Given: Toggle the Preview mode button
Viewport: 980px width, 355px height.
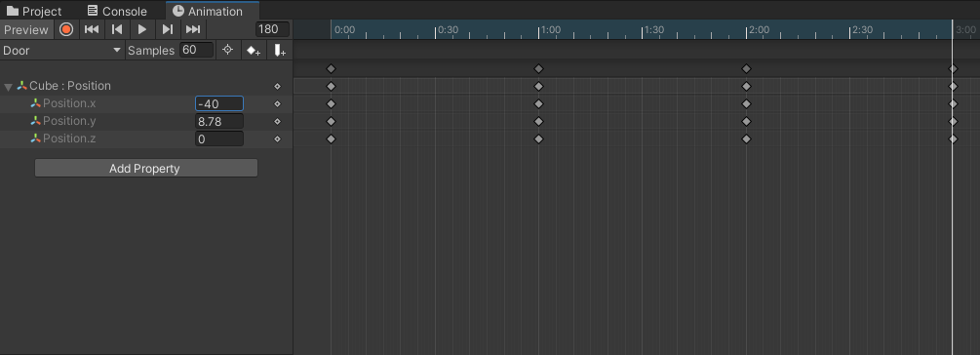Looking at the screenshot, I should tap(26, 29).
